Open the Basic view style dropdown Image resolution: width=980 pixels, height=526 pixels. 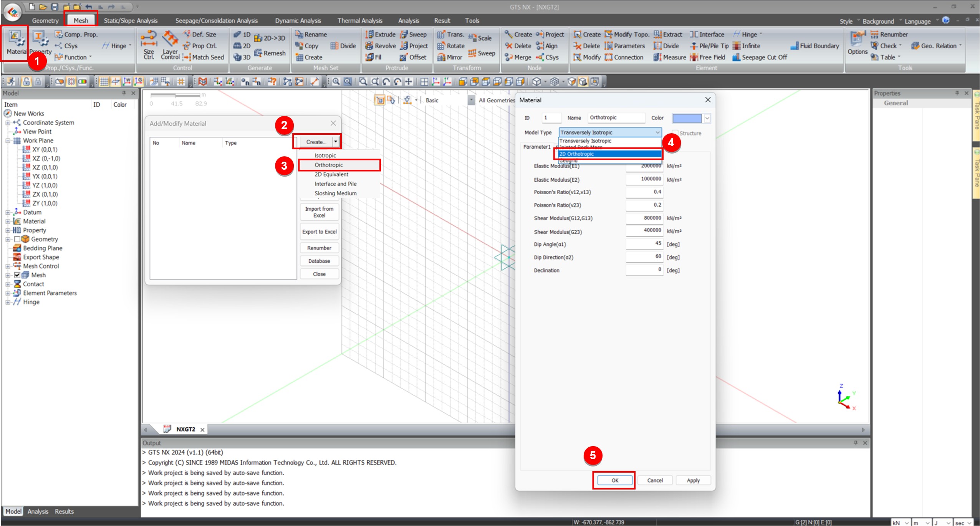coord(471,100)
